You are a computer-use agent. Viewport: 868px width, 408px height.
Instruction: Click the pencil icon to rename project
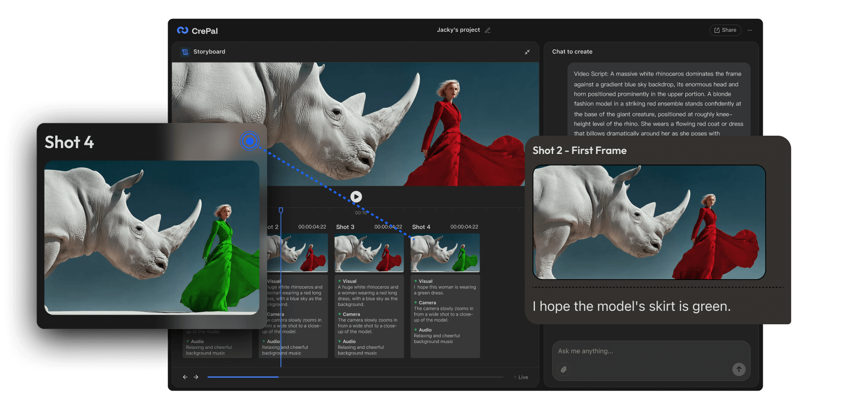488,30
